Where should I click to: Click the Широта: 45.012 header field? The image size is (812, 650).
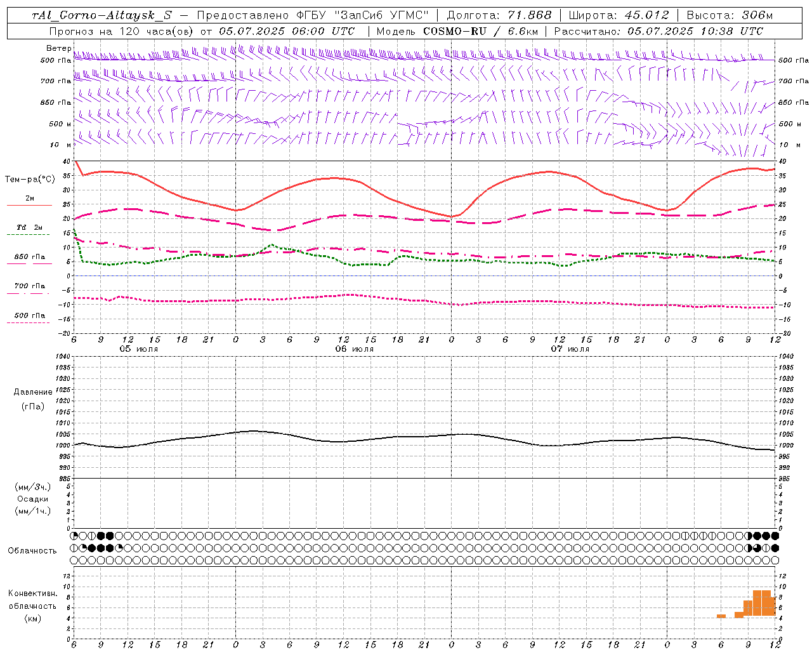[619, 15]
